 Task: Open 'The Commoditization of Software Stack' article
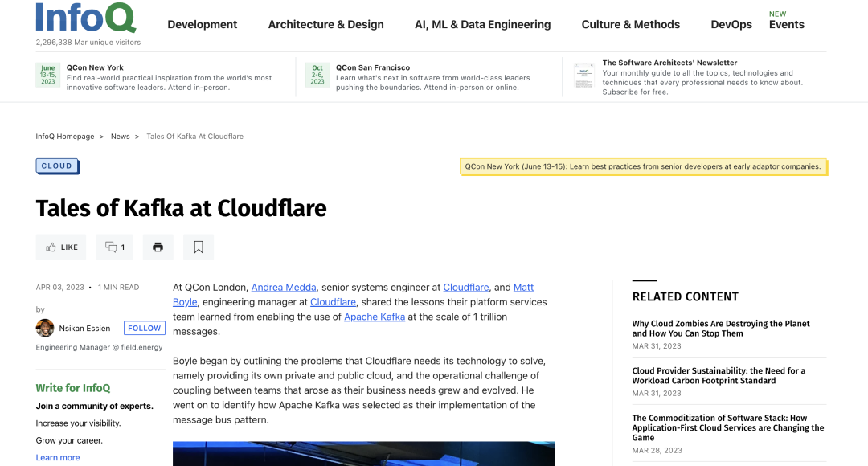click(x=728, y=427)
